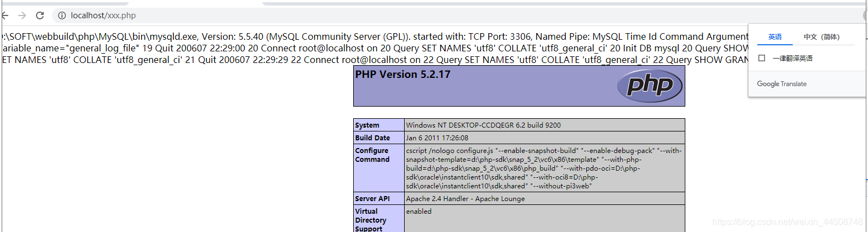Switch to 中文（简体） tab in translate popup
Image resolution: width=868 pixels, height=232 pixels.
click(821, 37)
